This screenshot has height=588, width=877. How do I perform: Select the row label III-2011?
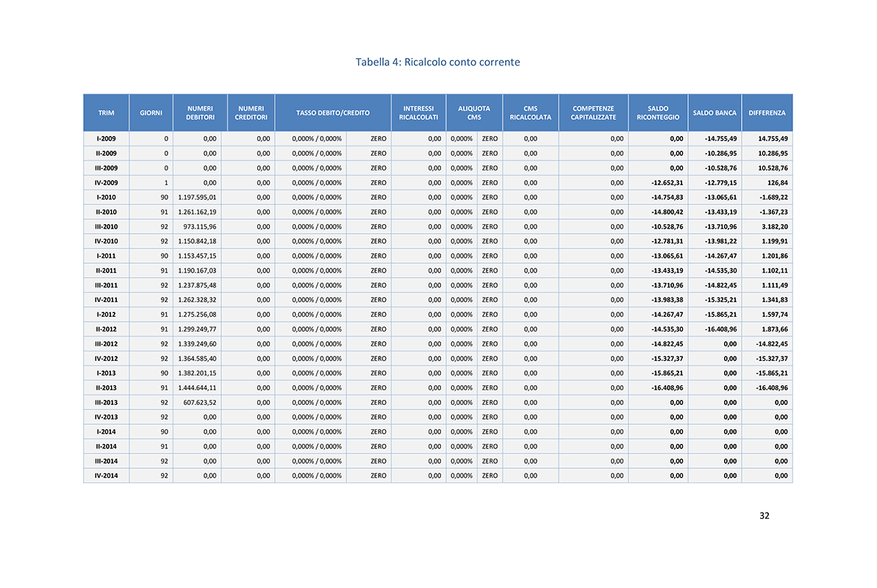click(107, 285)
